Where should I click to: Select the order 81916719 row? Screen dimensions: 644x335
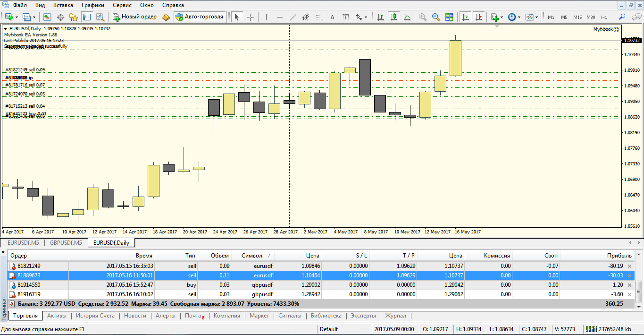click(x=321, y=294)
